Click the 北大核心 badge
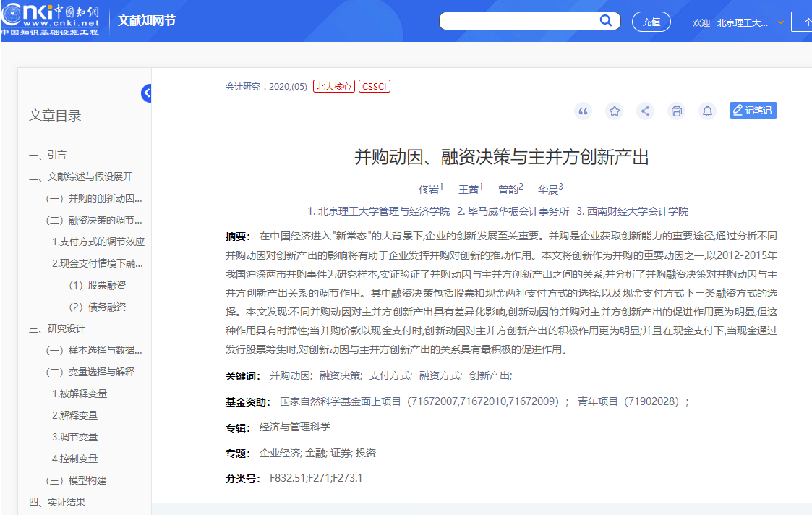The height and width of the screenshot is (515, 812). (333, 85)
